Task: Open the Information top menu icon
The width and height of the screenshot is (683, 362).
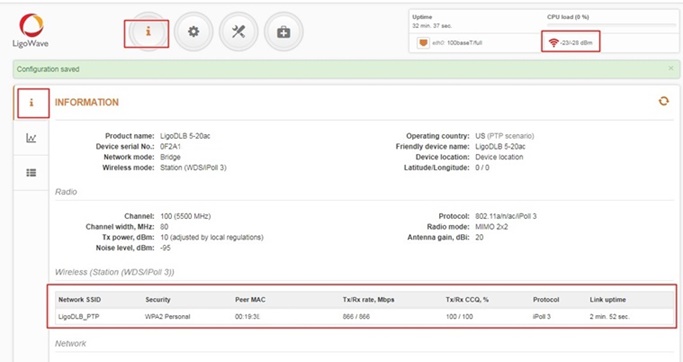Action: coord(148,32)
